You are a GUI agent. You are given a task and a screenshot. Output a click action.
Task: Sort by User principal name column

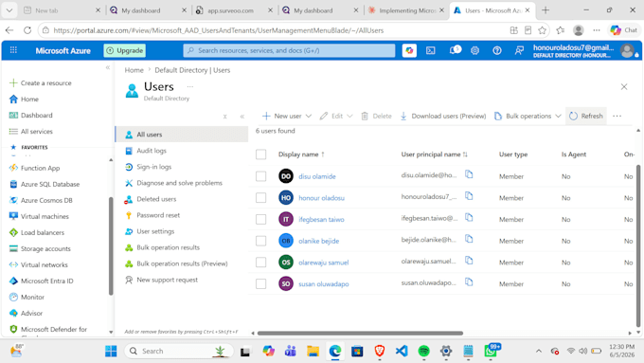tap(434, 154)
